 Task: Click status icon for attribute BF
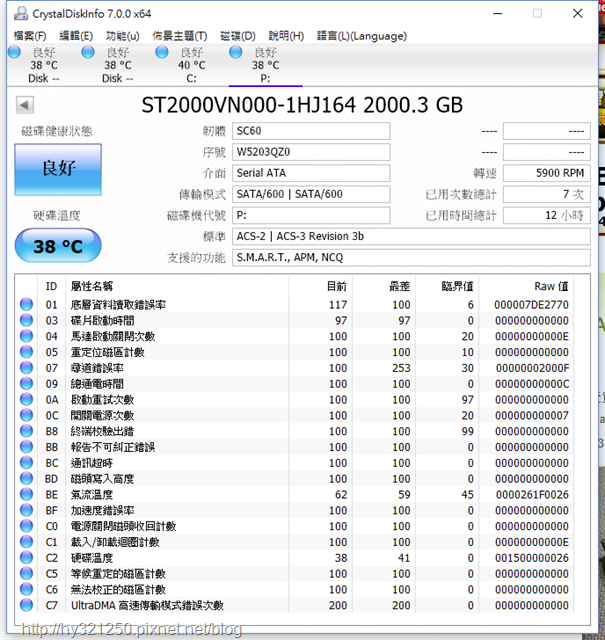point(27,510)
